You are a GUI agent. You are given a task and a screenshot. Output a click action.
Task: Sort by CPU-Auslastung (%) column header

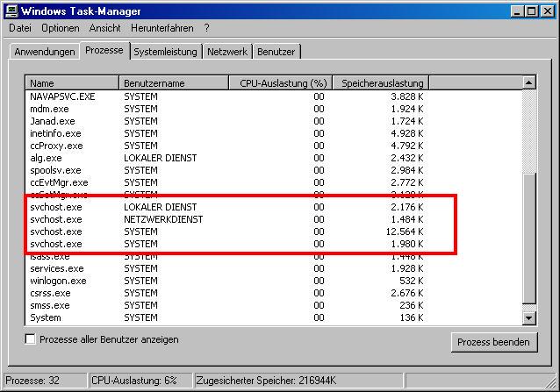coord(280,83)
